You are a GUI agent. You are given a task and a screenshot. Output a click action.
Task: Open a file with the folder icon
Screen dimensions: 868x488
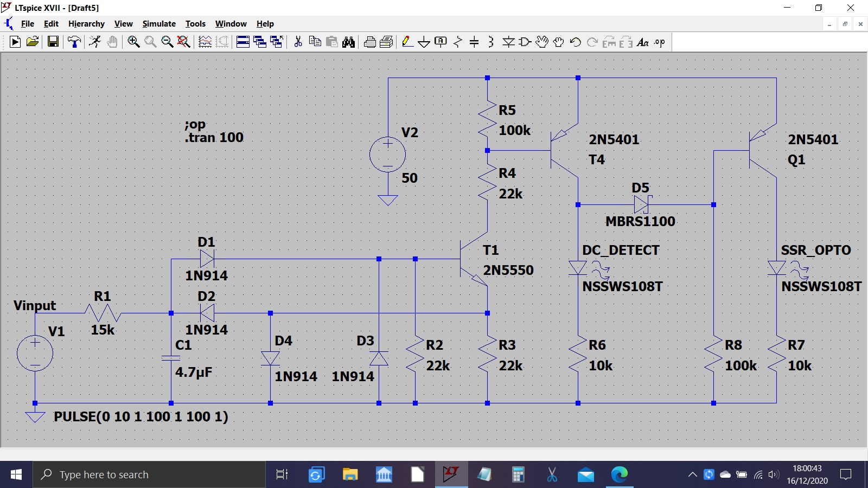click(x=33, y=42)
